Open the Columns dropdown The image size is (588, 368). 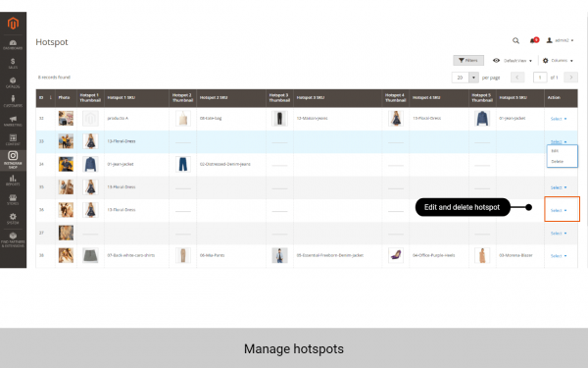pos(558,61)
